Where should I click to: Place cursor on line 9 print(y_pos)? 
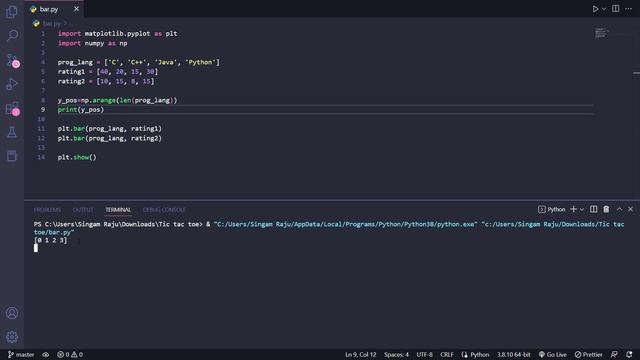coord(81,110)
